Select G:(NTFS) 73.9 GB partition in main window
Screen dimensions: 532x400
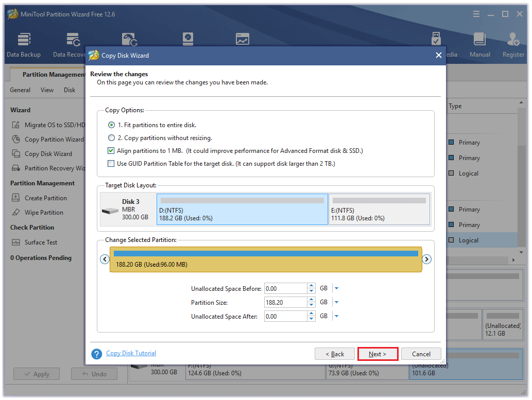[x=367, y=372]
